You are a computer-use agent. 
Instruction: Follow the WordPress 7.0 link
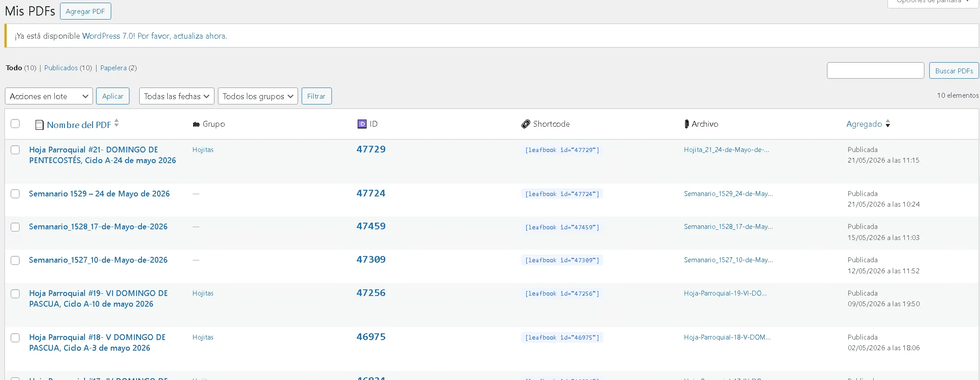click(107, 36)
